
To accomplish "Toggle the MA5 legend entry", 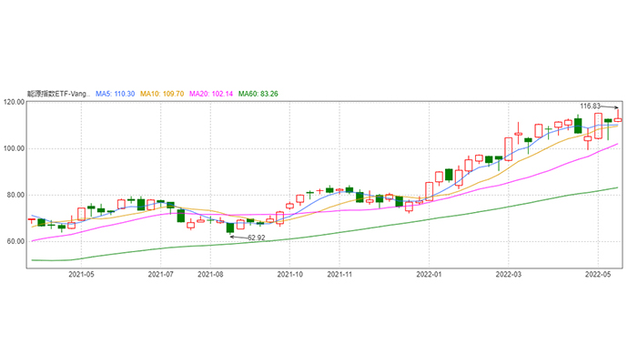I will point(116,94).
